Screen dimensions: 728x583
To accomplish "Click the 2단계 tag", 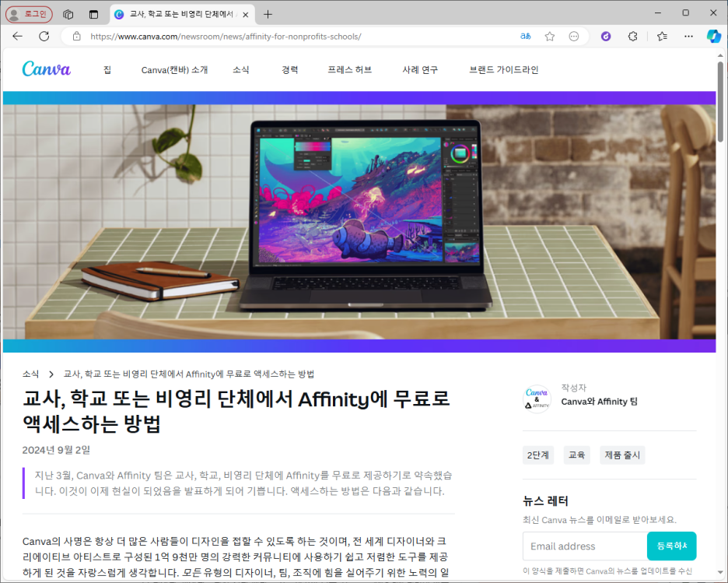I will (538, 455).
